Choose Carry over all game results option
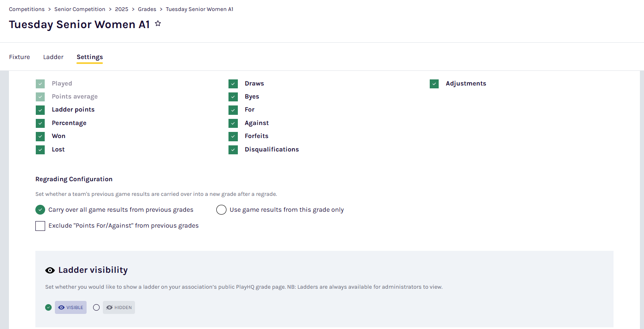The image size is (644, 329). pos(40,210)
